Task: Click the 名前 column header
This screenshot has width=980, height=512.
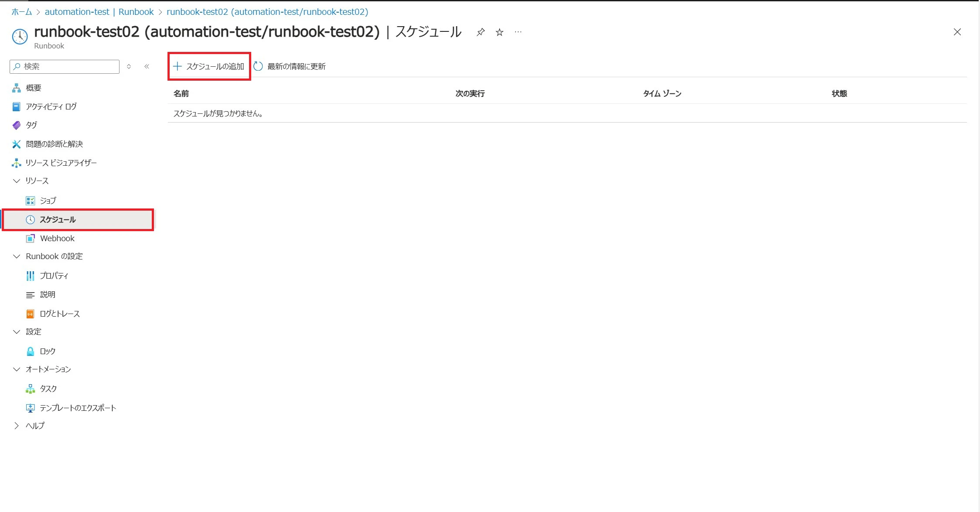Action: pos(181,93)
